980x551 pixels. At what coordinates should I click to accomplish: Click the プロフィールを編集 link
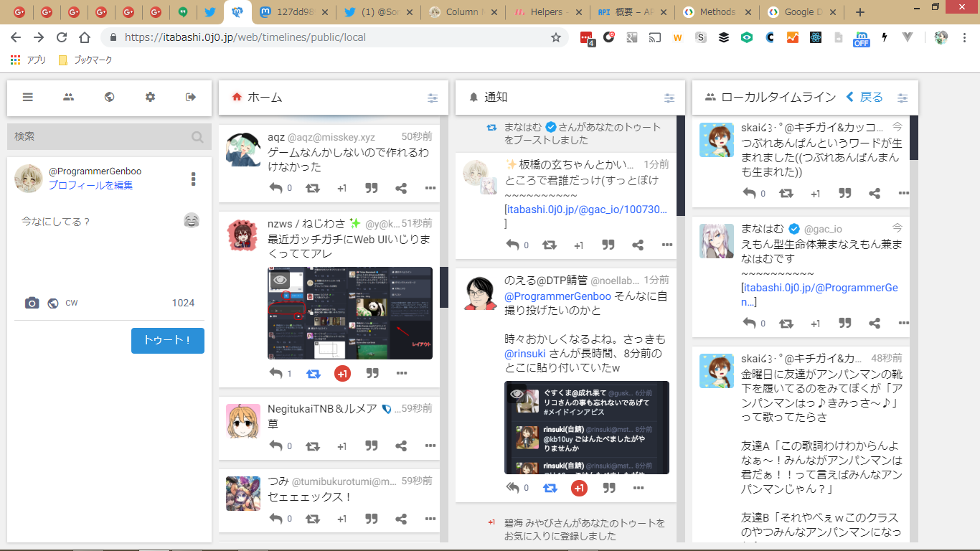pyautogui.click(x=90, y=185)
